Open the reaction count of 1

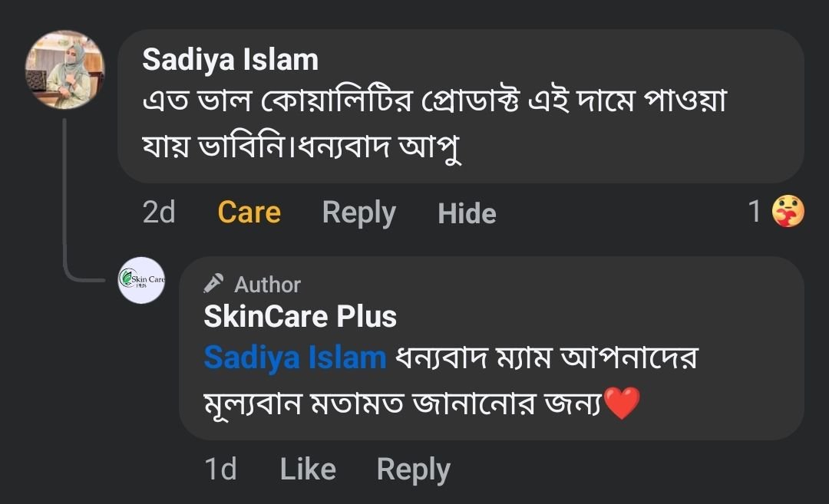(x=755, y=212)
